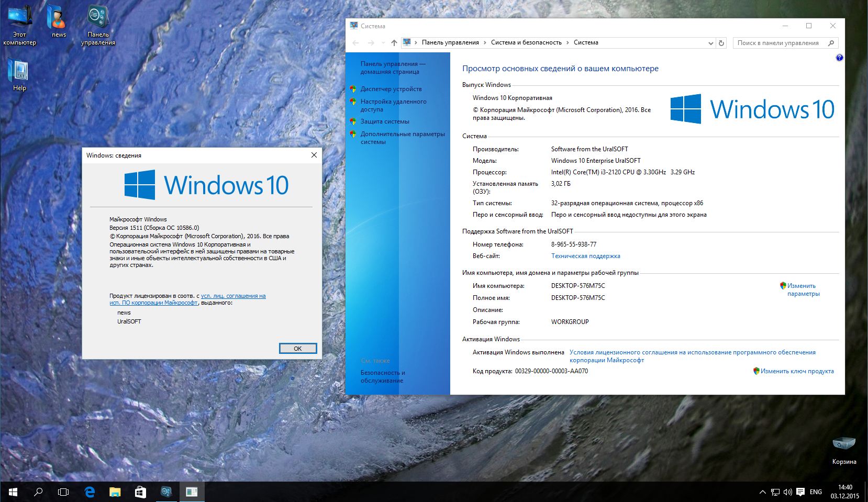Viewport: 868px width, 502px height.
Task: Open усл. лиц. соглашения link in winver
Action: tap(233, 296)
